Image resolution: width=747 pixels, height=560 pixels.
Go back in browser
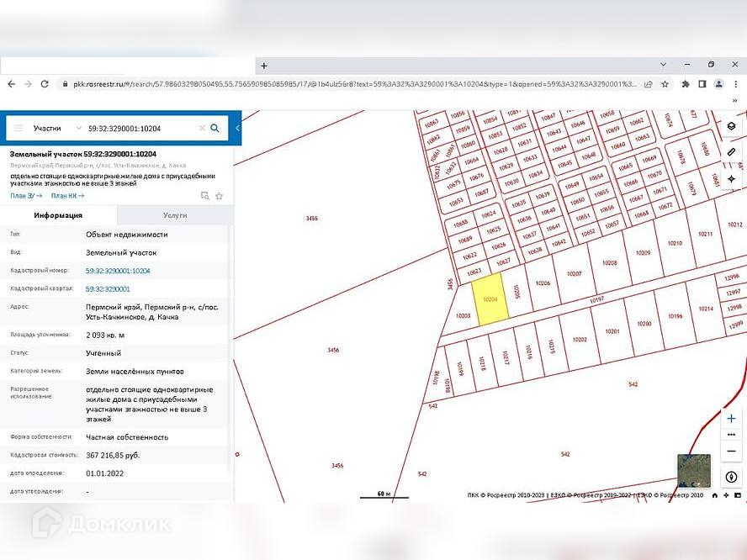[12, 84]
